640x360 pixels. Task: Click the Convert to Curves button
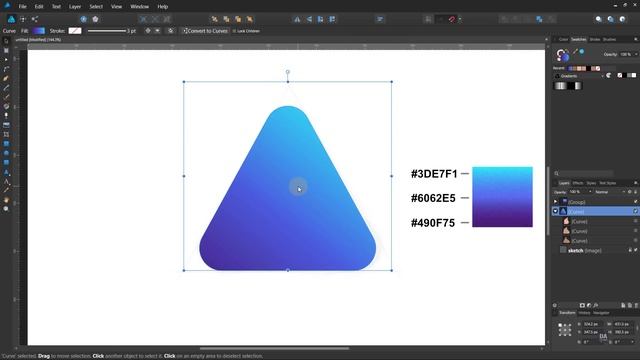pyautogui.click(x=205, y=31)
